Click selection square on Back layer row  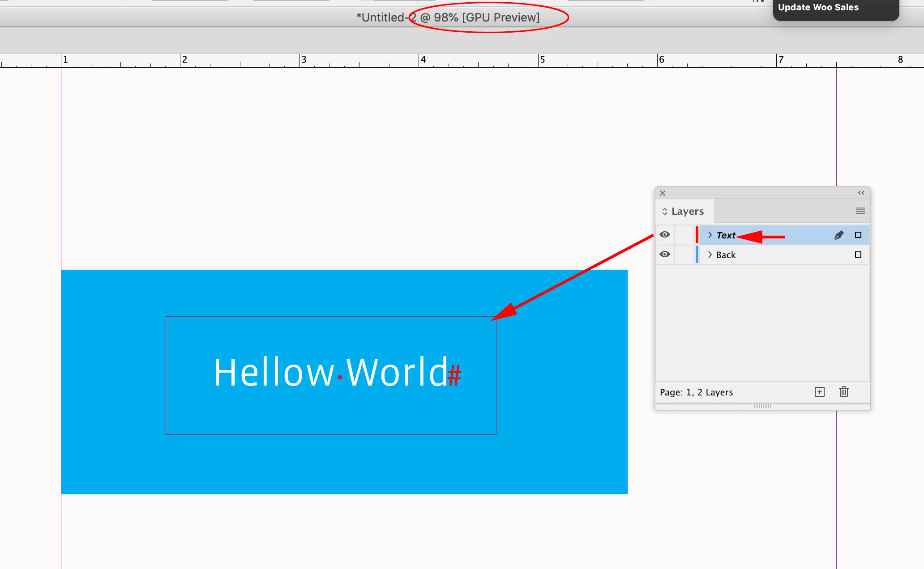point(858,255)
